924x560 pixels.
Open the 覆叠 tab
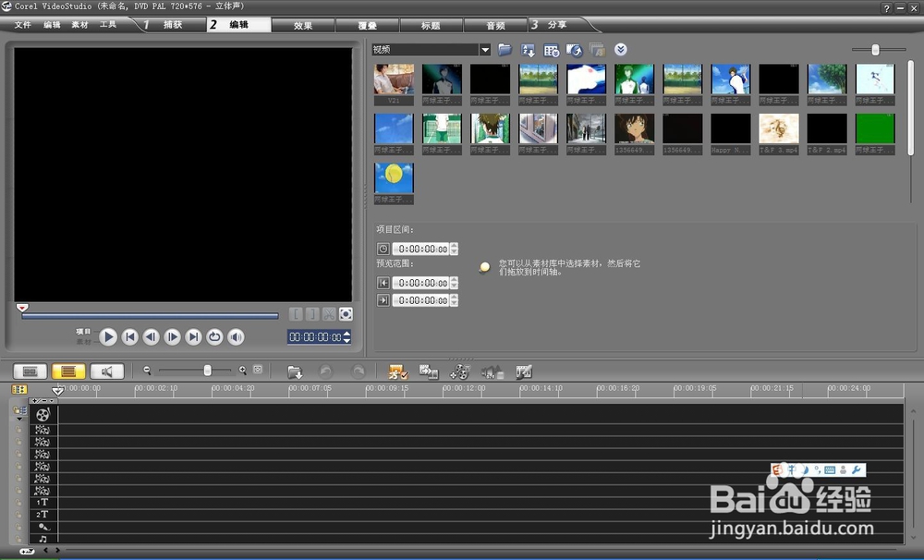coord(367,25)
